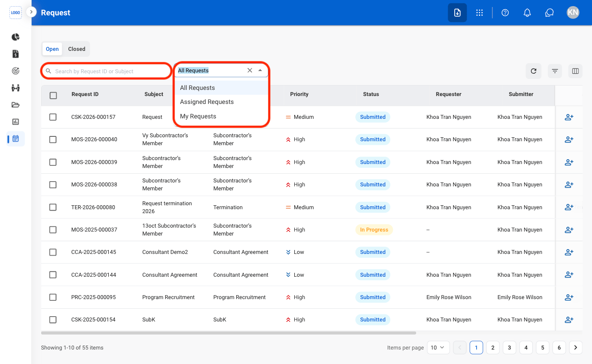Click the chat messages icon in header
This screenshot has height=364, width=592.
pos(549,13)
